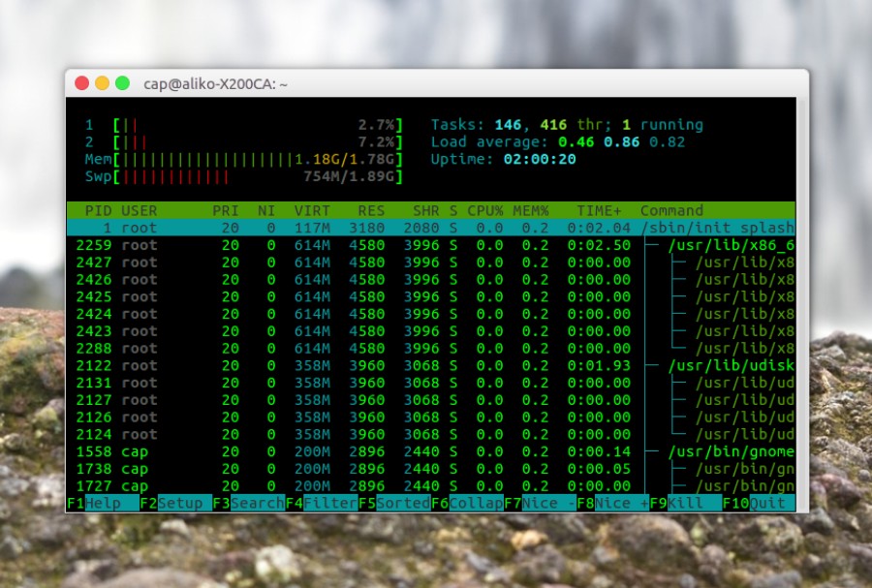Screen dimensions: 872x588
Task: Sort by RES column header
Action: click(x=371, y=210)
